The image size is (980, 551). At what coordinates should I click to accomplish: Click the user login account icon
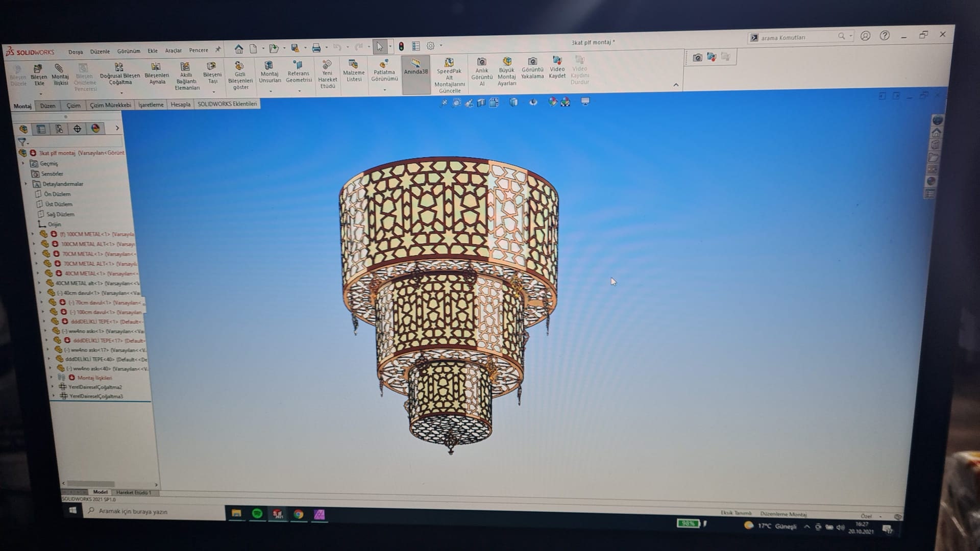pyautogui.click(x=865, y=36)
